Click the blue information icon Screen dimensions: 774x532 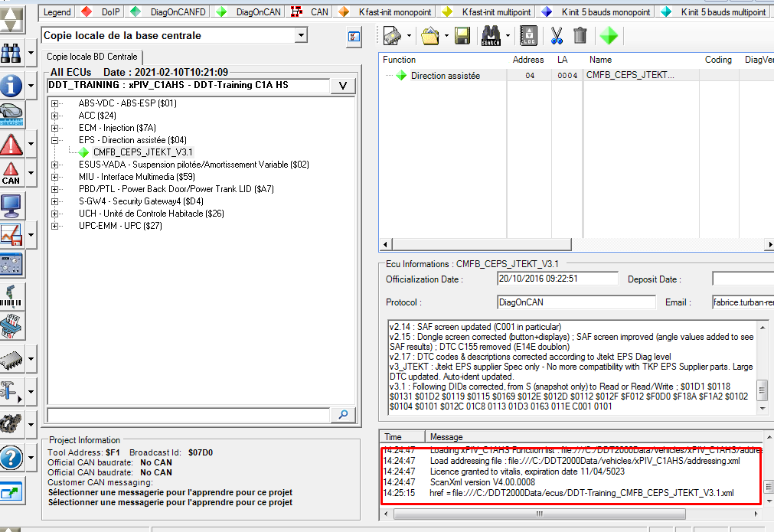[11, 85]
